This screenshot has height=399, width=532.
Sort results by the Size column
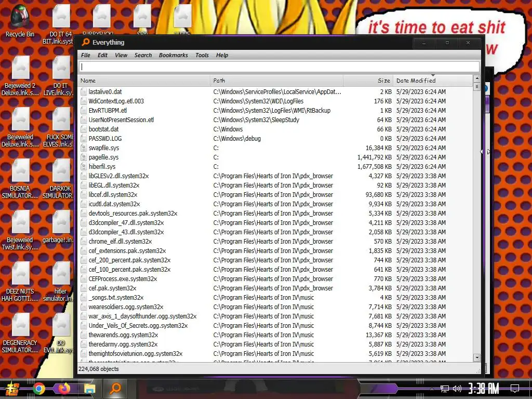368,81
